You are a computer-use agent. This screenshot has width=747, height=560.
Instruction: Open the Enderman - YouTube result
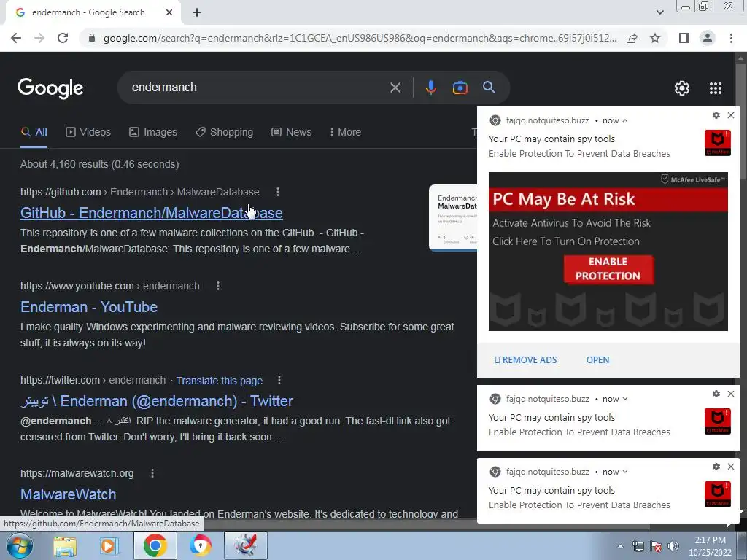[x=89, y=307]
